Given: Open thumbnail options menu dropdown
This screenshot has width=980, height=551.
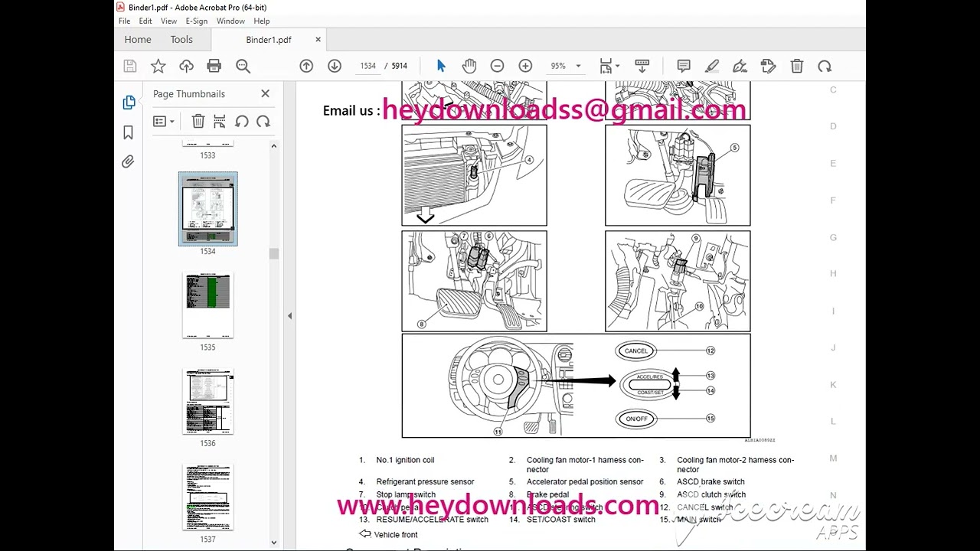Looking at the screenshot, I should 163,122.
